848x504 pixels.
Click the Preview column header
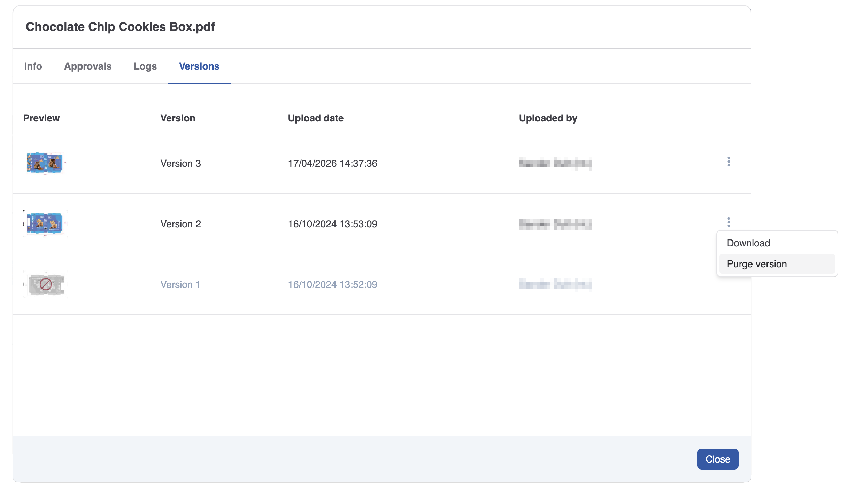pyautogui.click(x=41, y=118)
